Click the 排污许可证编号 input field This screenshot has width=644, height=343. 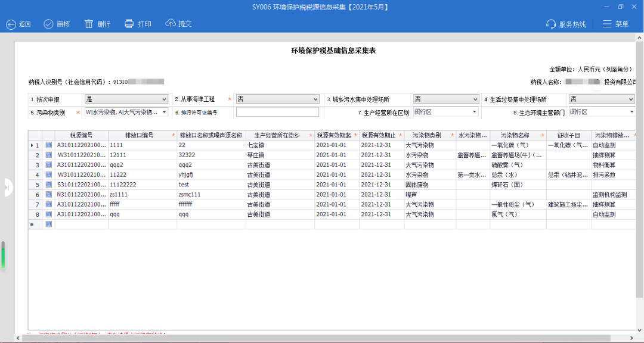pyautogui.click(x=277, y=112)
